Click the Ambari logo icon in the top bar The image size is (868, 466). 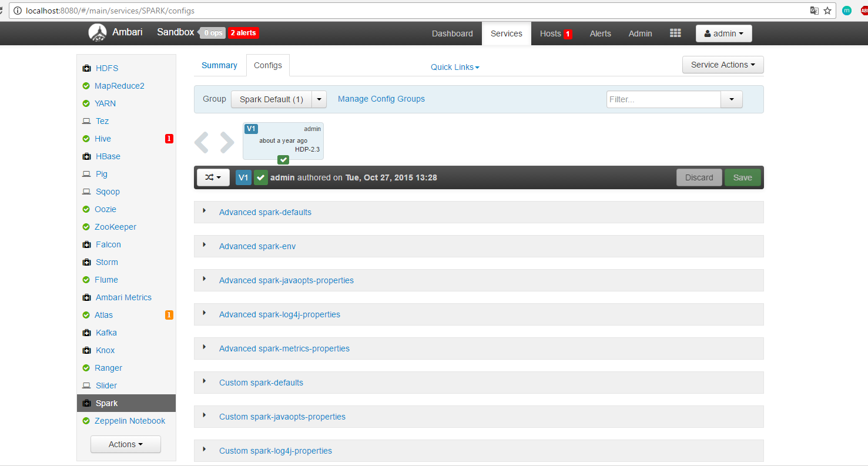coord(98,32)
